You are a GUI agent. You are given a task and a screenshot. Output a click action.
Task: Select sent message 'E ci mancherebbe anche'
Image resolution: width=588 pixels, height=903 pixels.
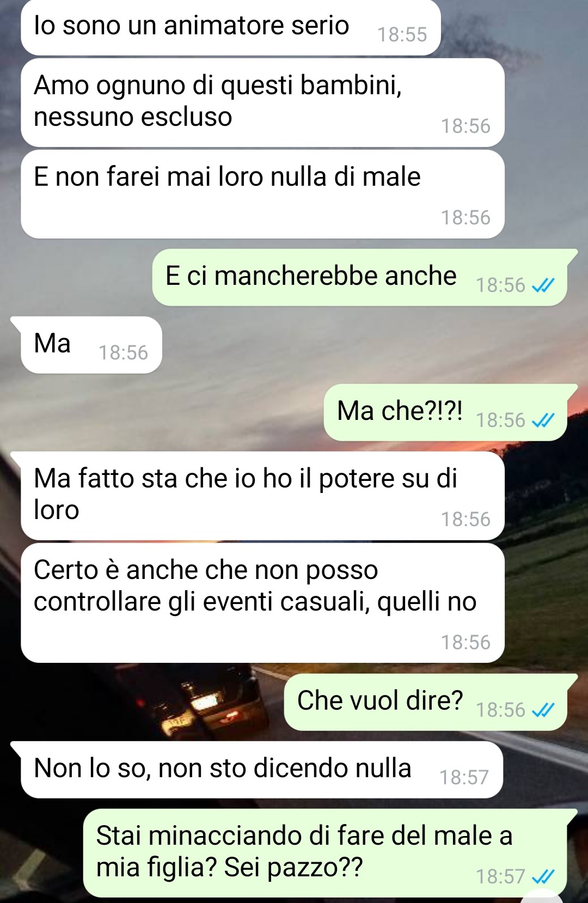click(x=359, y=277)
